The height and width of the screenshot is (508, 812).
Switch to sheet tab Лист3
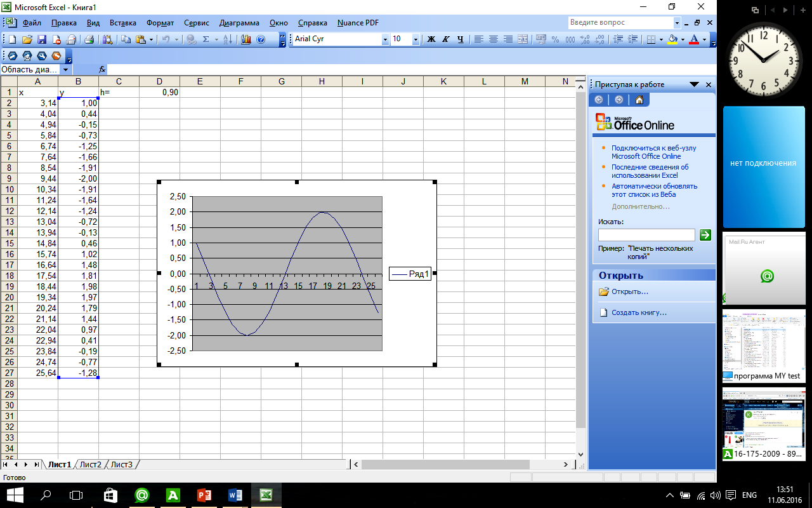pyautogui.click(x=122, y=464)
